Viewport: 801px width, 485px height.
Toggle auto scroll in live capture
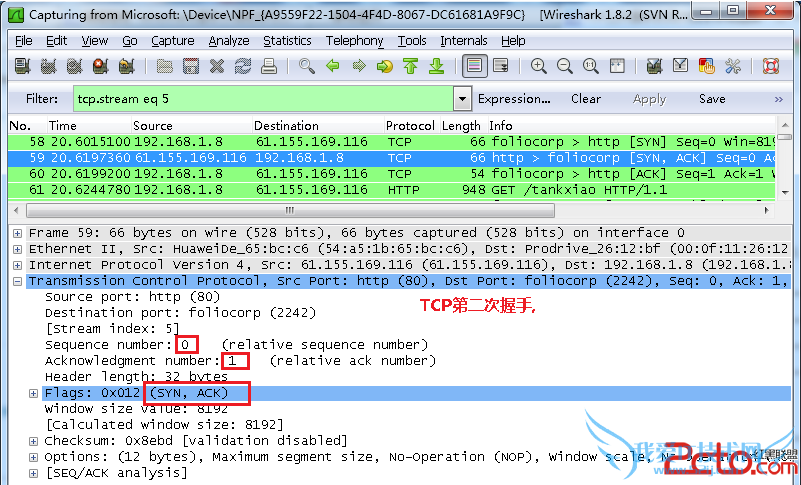click(501, 66)
